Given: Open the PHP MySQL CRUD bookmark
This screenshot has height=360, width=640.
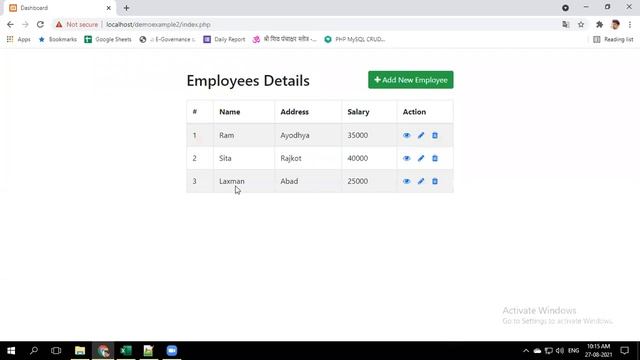Looking at the screenshot, I should pos(355,39).
